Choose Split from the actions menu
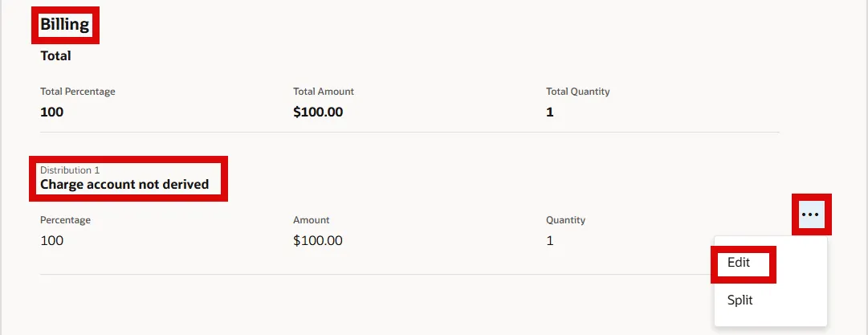 [740, 300]
